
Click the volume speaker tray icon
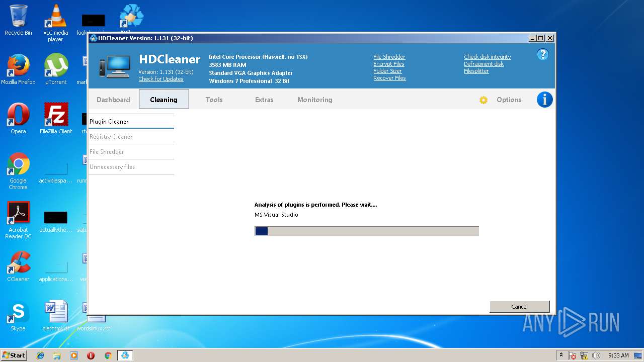click(x=596, y=355)
